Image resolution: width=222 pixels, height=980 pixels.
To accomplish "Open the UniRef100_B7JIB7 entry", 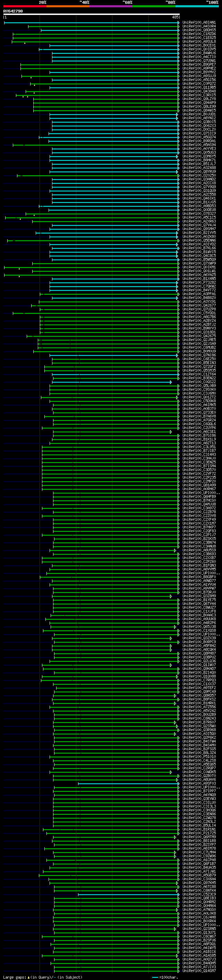I will pos(199,451).
